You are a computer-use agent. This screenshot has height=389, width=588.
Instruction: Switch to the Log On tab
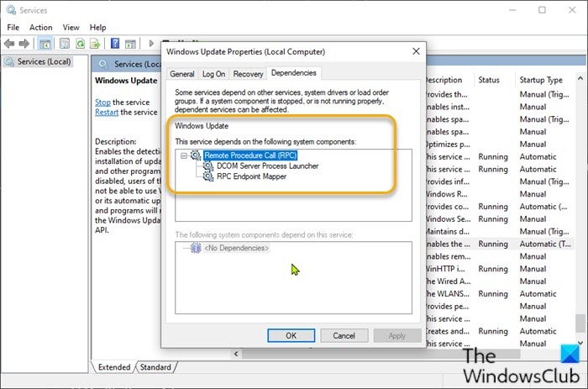click(213, 74)
